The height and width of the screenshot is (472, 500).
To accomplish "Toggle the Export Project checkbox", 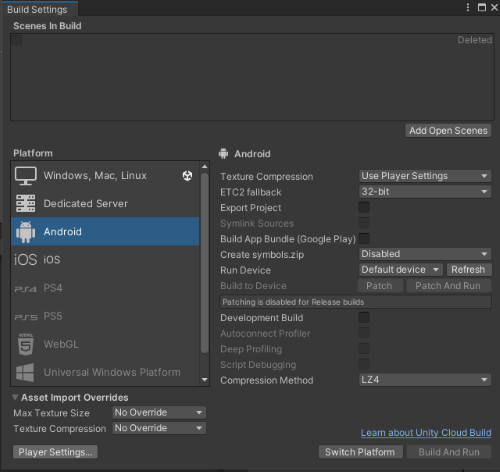I will [x=364, y=207].
